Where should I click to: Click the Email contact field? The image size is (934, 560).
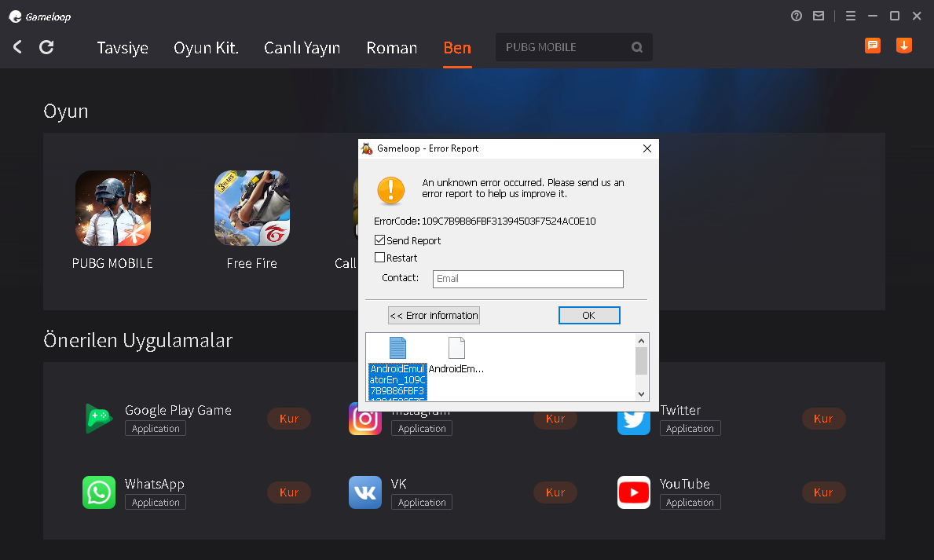click(528, 279)
